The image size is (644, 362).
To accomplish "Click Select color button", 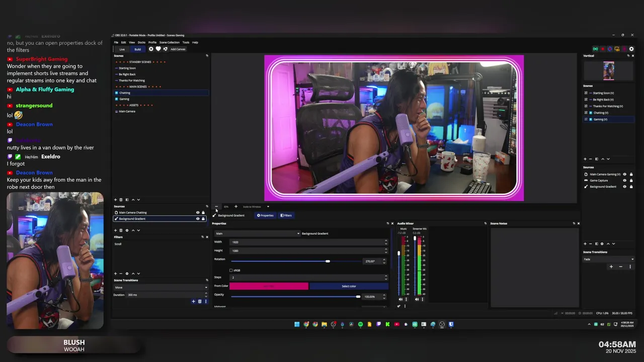I will pos(349,286).
